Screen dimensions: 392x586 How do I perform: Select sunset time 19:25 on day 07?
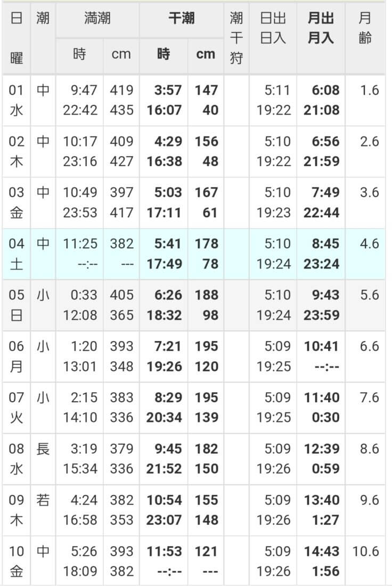pyautogui.click(x=274, y=417)
